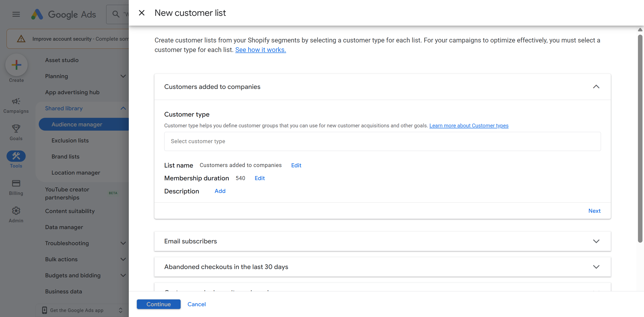This screenshot has height=317, width=644.
Task: Open App advertising hub
Action: tap(72, 92)
